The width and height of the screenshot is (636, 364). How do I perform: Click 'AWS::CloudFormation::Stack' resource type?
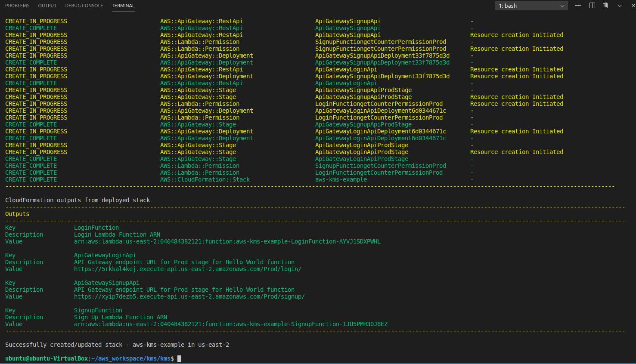(205, 179)
